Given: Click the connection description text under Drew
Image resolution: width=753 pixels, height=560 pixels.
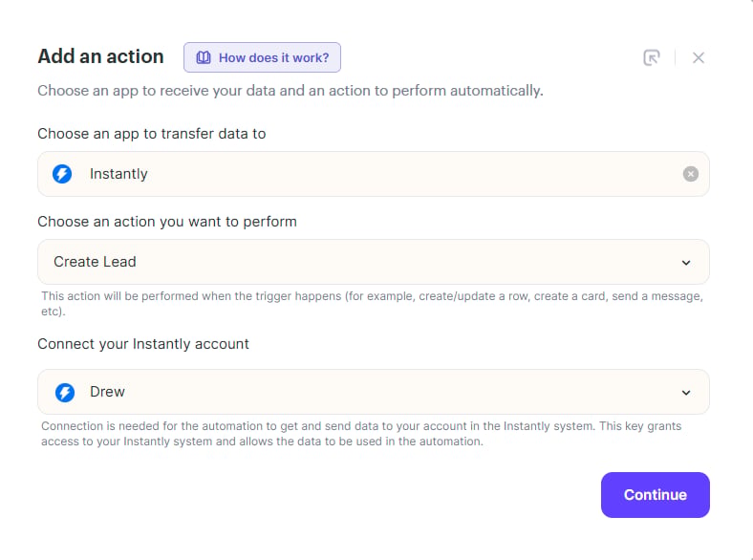Looking at the screenshot, I should pos(361,434).
